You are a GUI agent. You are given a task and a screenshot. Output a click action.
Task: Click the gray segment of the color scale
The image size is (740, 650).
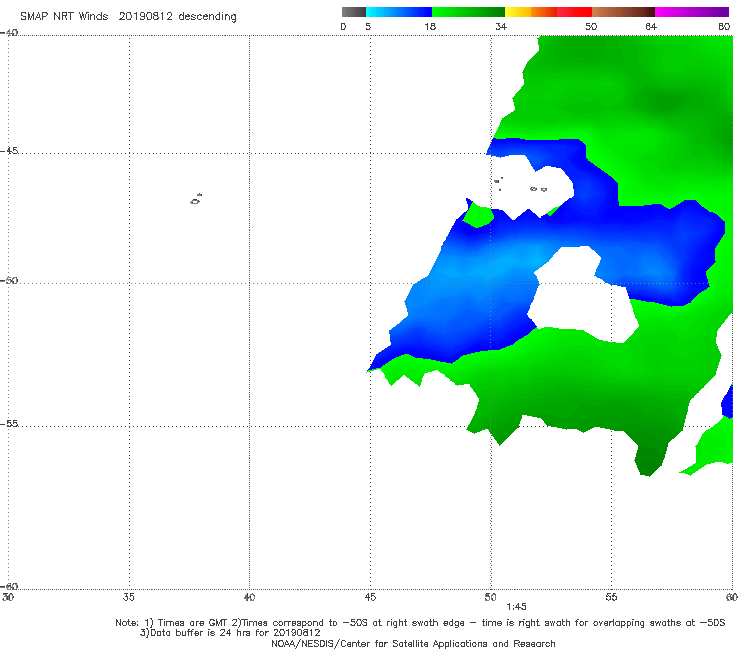coord(354,12)
